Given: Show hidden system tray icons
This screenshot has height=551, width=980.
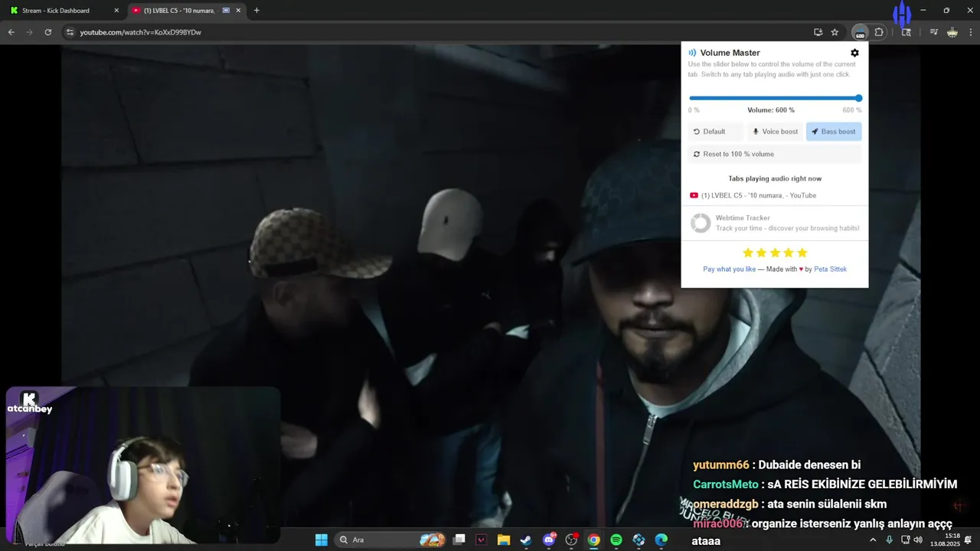Looking at the screenshot, I should 873,540.
